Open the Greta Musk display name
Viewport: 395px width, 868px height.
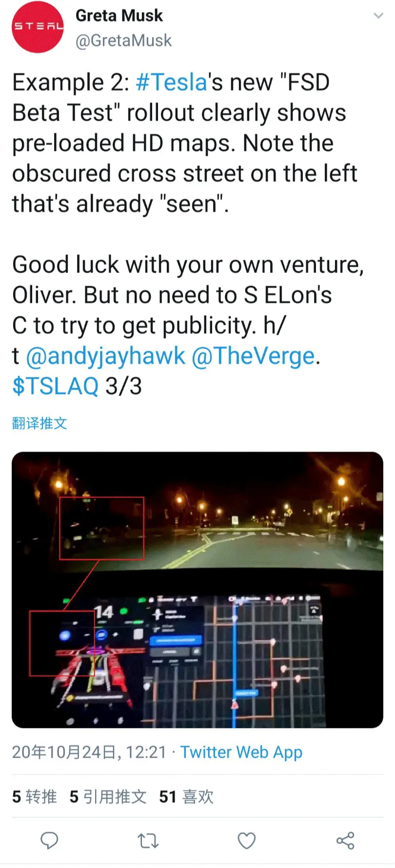119,16
